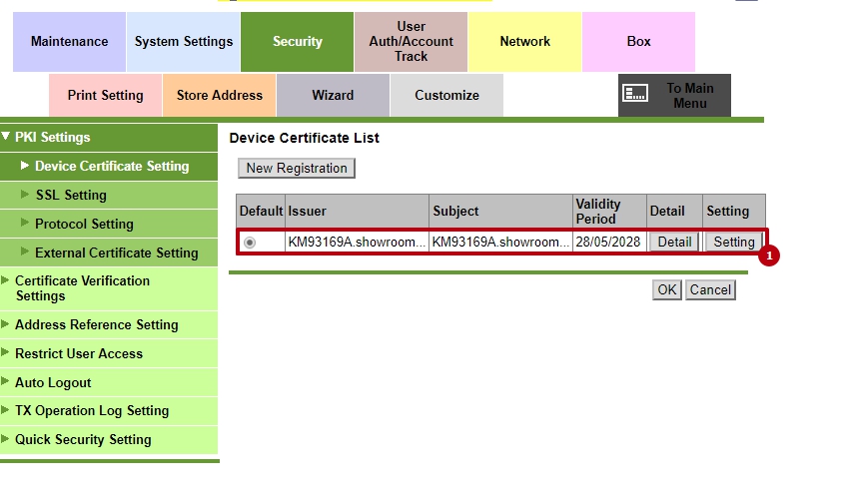Expand the Auto Logout section
The width and height of the screenshot is (856, 504).
53,382
